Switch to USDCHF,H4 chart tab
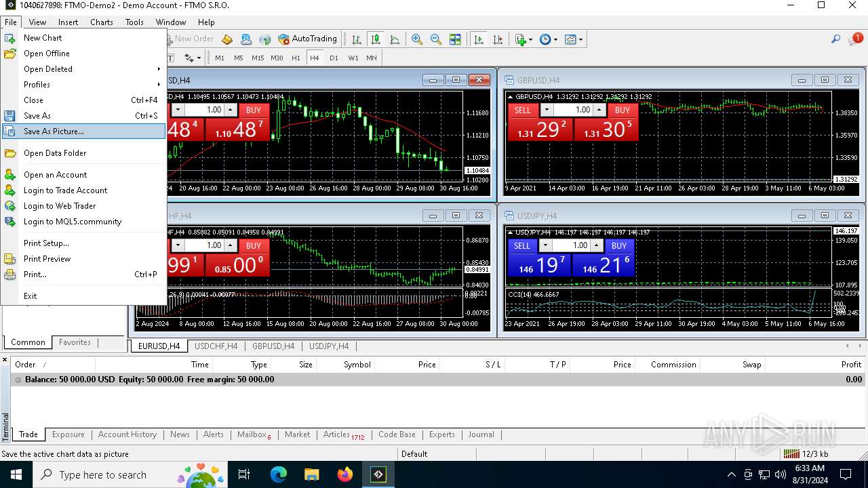868x488 pixels. pos(216,346)
